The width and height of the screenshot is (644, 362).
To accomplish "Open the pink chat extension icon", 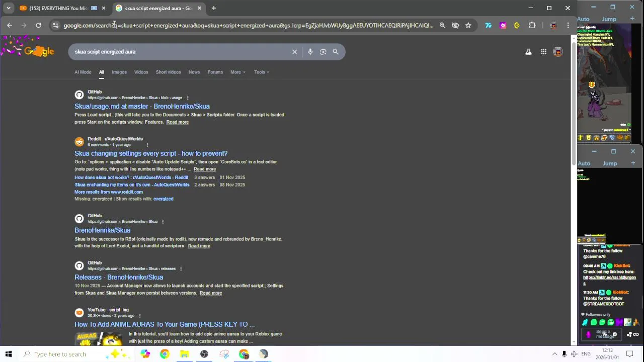I will [x=503, y=25].
